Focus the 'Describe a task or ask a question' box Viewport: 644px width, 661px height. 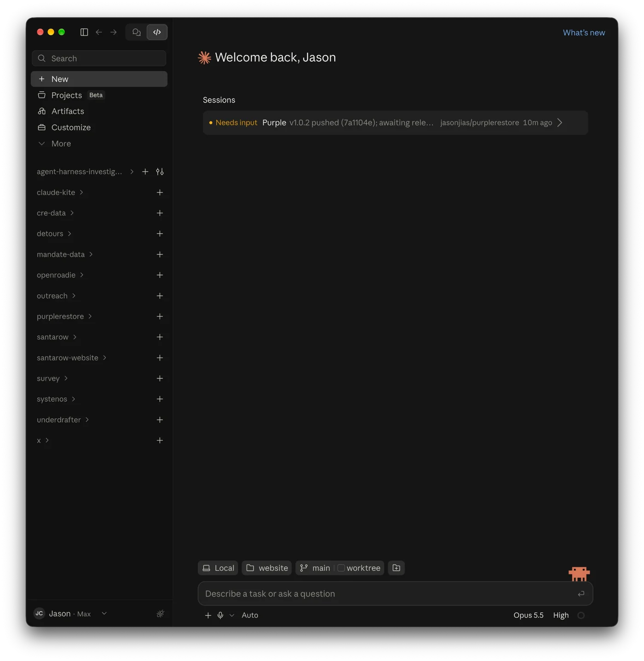point(395,594)
